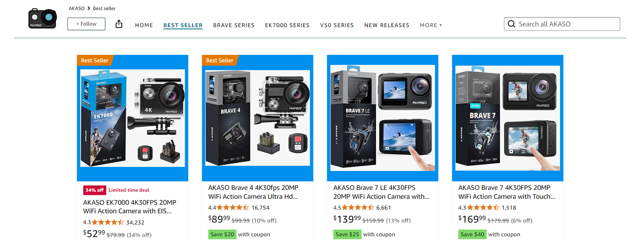Click the Brave 7 star rating

pos(483,208)
